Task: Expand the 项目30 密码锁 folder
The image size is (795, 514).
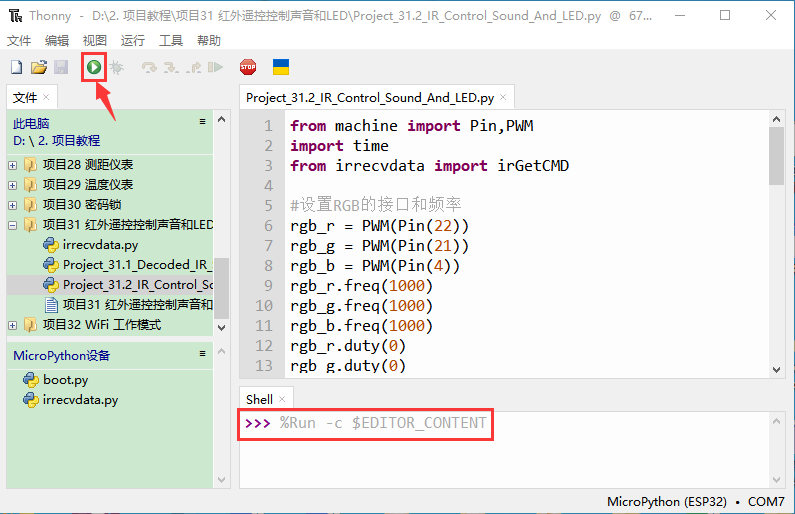Action: pos(12,205)
